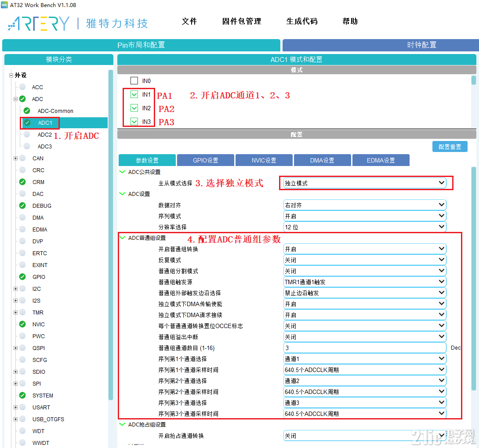The width and height of the screenshot is (479, 448).
Task: Click the DMA grey status circle
Action: [x=22, y=217]
